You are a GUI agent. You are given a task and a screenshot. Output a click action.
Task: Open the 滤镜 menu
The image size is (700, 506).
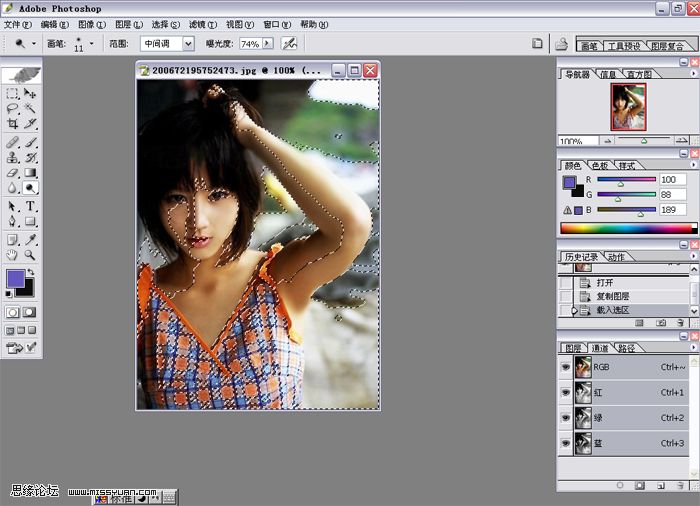tap(203, 24)
